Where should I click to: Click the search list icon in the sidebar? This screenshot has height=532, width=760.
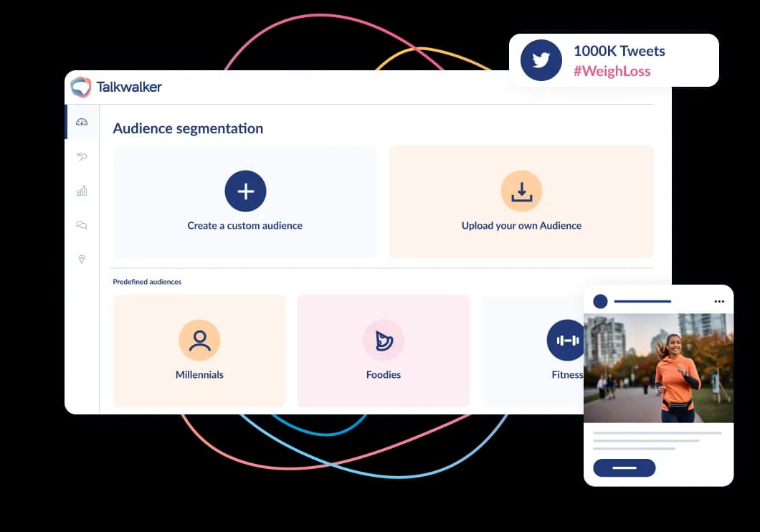(x=82, y=156)
